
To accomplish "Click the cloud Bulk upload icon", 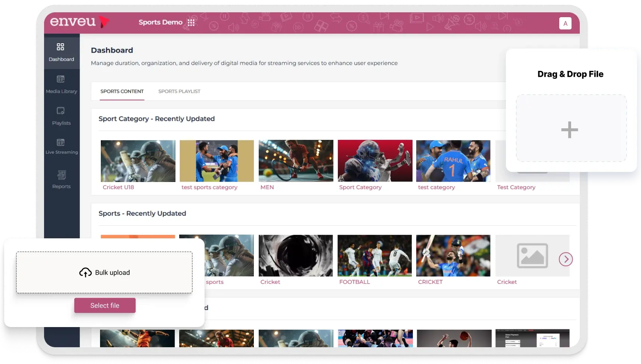I will tap(85, 273).
